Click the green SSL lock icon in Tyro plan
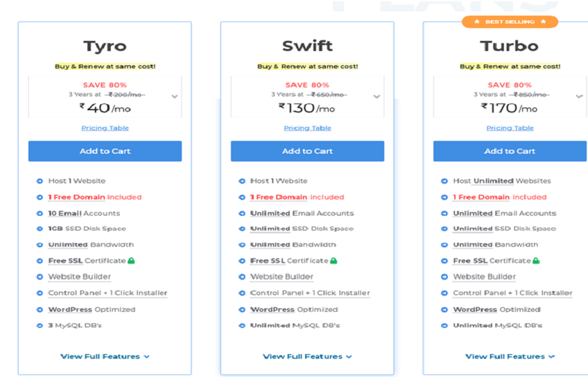Screen dimensions: 588x377 pos(131,260)
